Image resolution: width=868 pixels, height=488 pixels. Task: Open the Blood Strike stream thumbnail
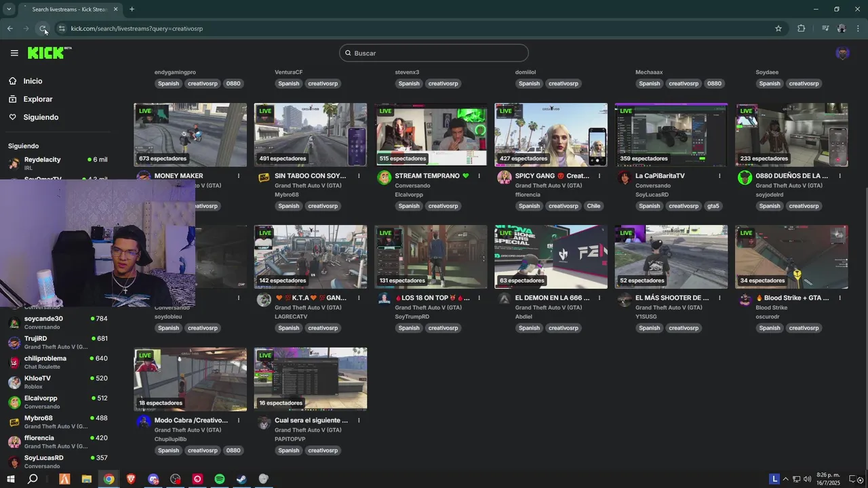coord(791,257)
